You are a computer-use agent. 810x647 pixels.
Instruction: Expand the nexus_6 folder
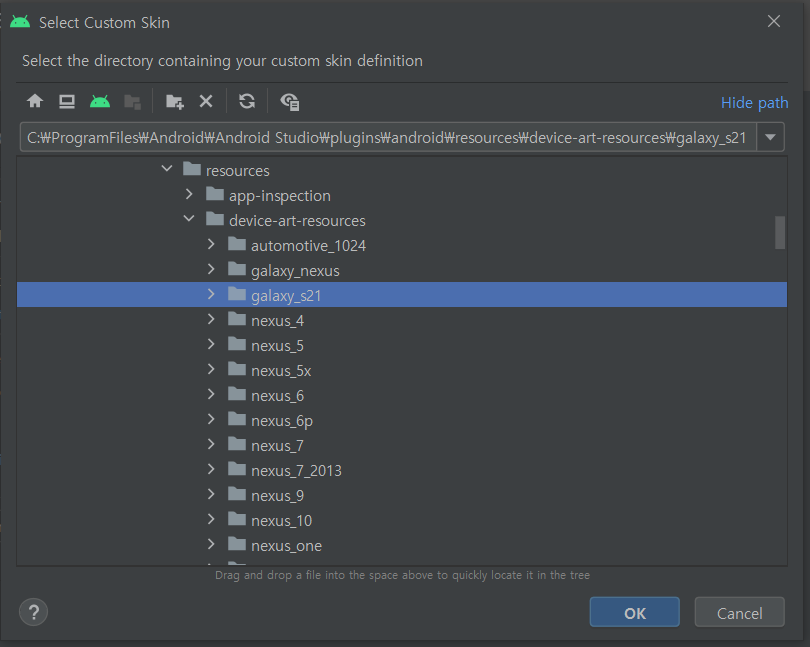tap(211, 394)
